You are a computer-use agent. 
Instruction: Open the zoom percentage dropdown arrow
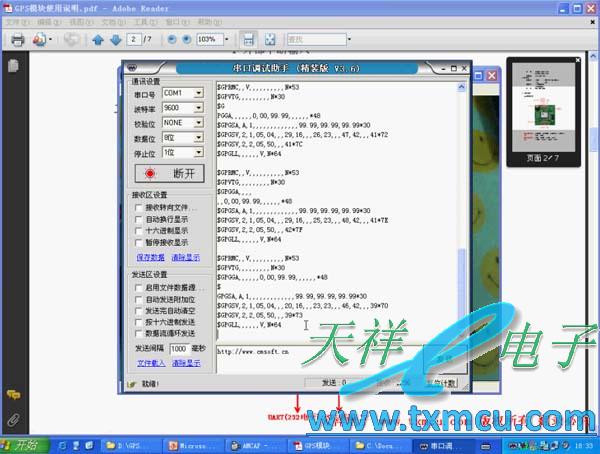click(227, 39)
